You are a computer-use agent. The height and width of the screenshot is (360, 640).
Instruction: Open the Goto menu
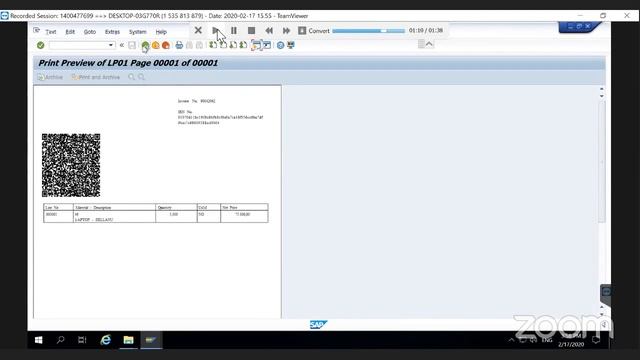point(90,32)
